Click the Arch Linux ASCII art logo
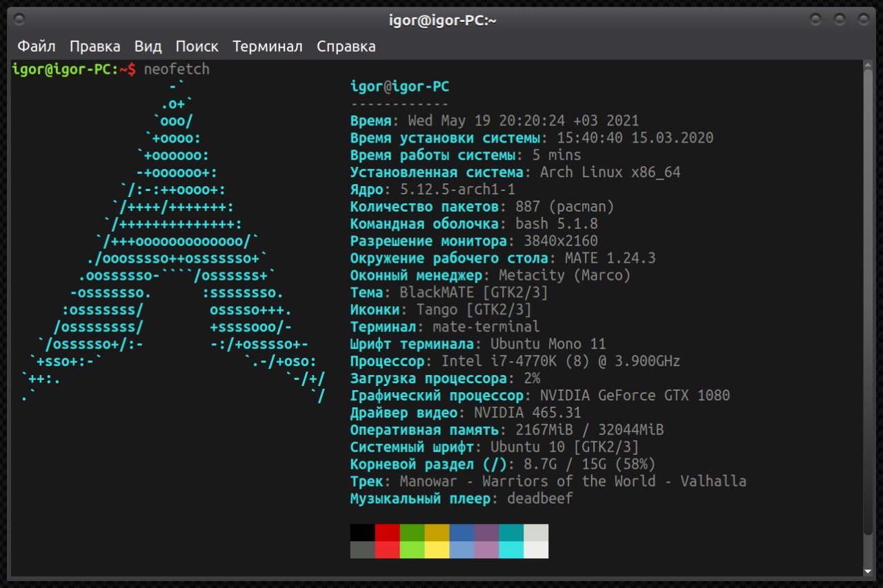883x588 pixels. point(172,241)
